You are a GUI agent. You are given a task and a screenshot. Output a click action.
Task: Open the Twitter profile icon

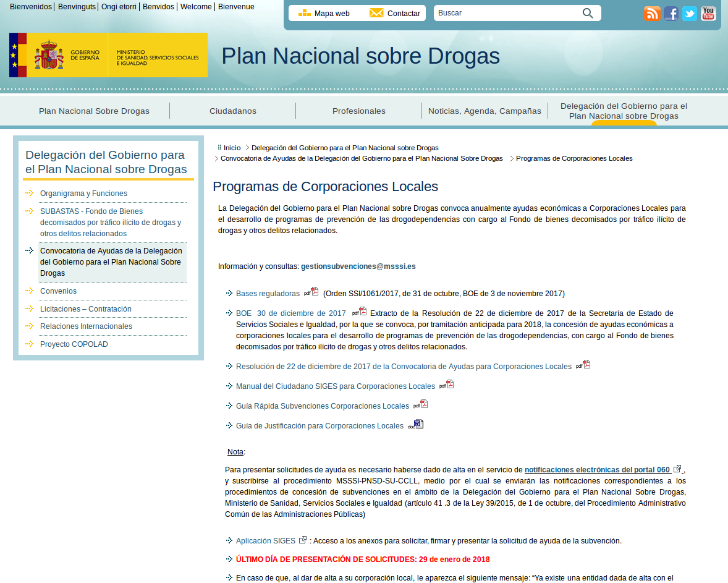pyautogui.click(x=690, y=14)
